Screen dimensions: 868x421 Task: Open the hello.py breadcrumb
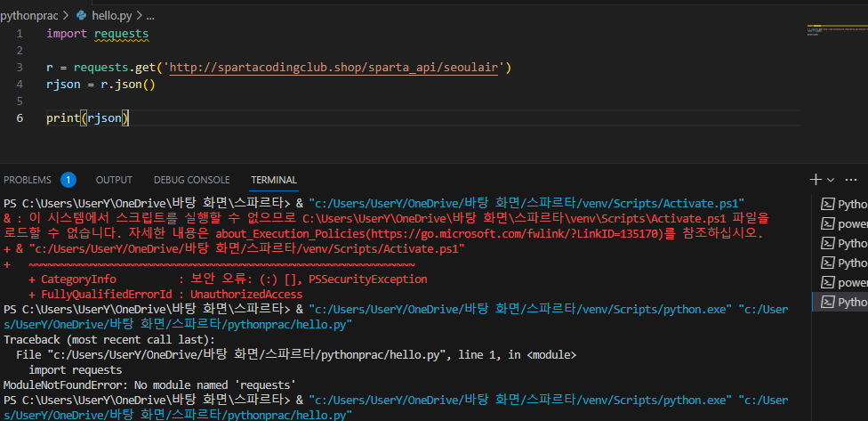(112, 15)
